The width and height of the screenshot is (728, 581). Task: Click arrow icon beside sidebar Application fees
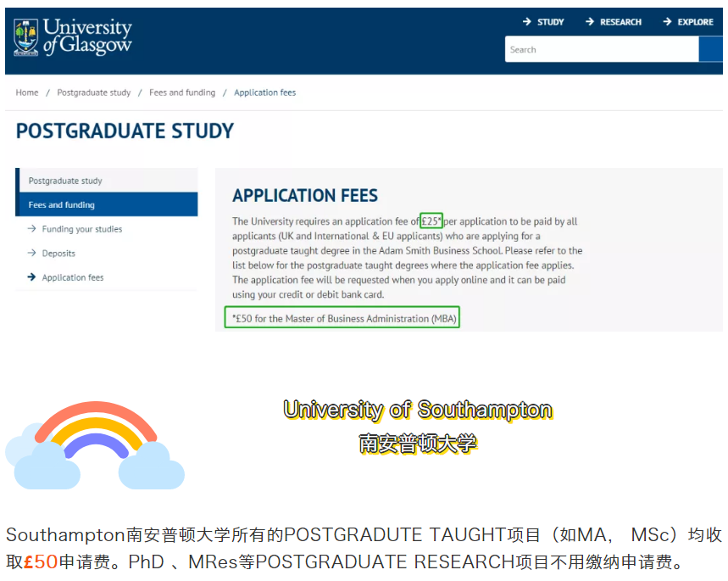pos(31,277)
